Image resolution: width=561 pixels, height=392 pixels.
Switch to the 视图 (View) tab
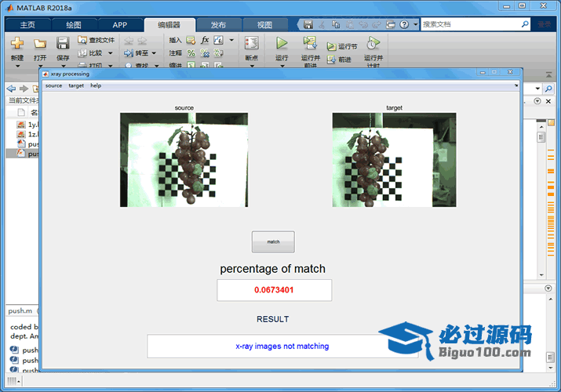pyautogui.click(x=264, y=24)
